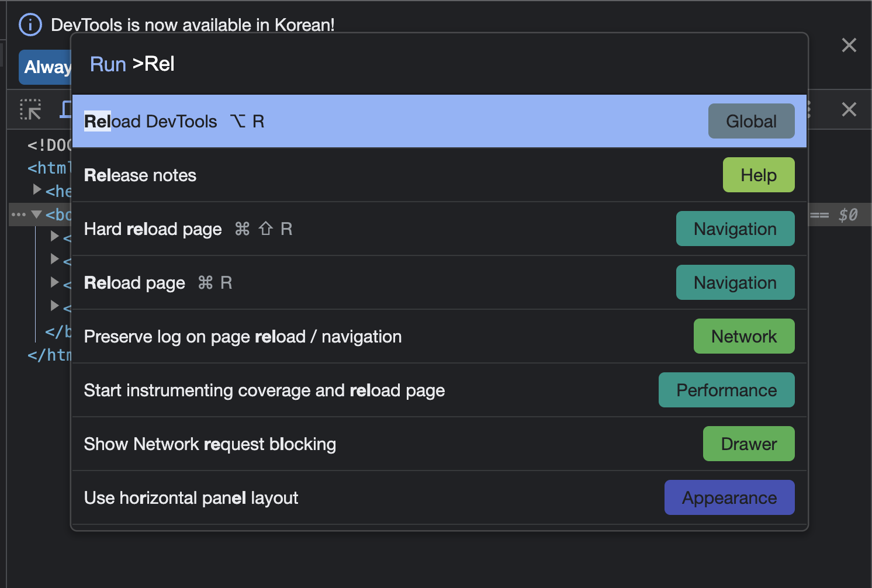Expand first child node under body

pyautogui.click(x=54, y=236)
